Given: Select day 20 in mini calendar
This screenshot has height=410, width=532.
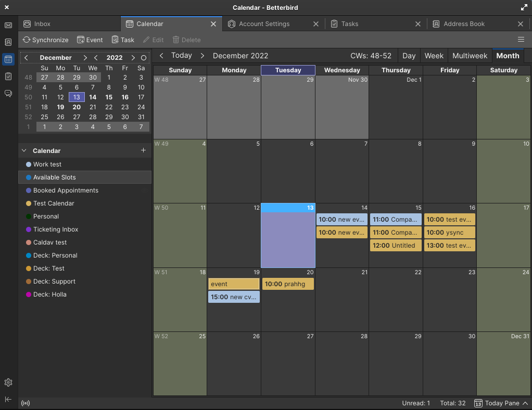Looking at the screenshot, I should click(77, 107).
